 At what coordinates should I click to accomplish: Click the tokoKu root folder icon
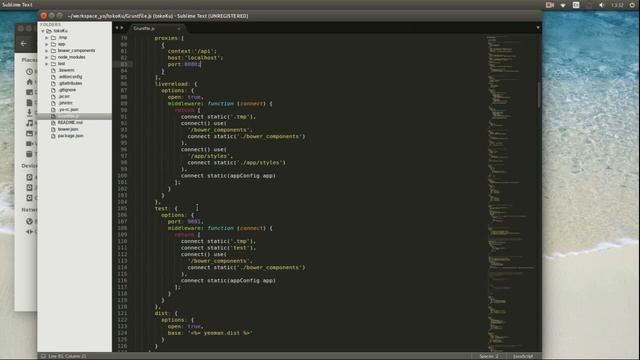[x=49, y=31]
